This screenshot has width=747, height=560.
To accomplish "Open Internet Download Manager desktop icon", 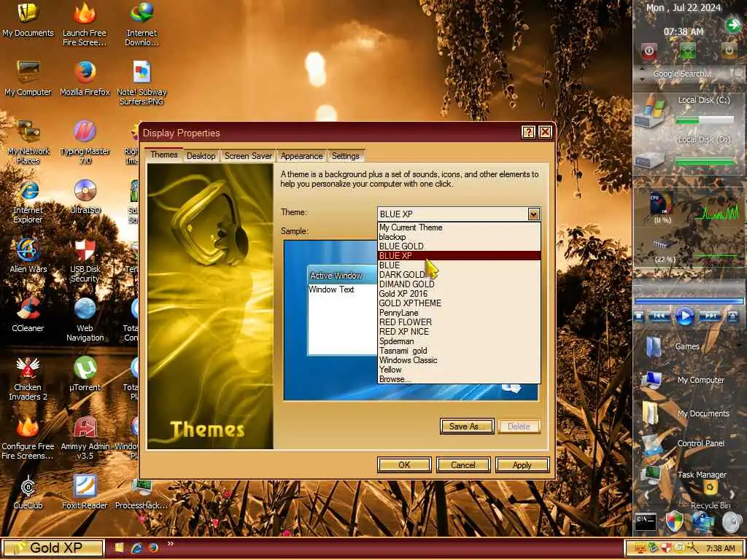I will pos(142,24).
